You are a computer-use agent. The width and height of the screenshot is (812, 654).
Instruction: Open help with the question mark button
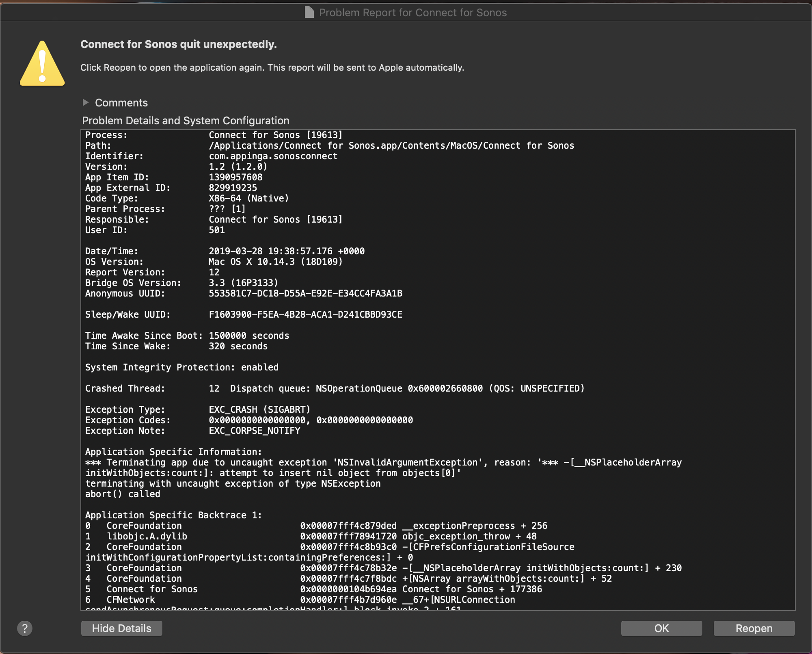click(x=25, y=628)
